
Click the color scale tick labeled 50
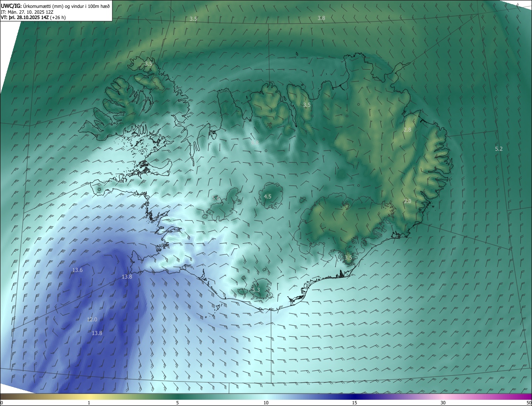529,403
